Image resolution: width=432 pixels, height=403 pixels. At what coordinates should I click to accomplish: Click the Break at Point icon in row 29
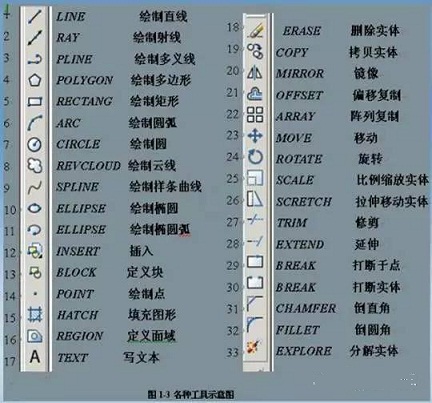[255, 262]
